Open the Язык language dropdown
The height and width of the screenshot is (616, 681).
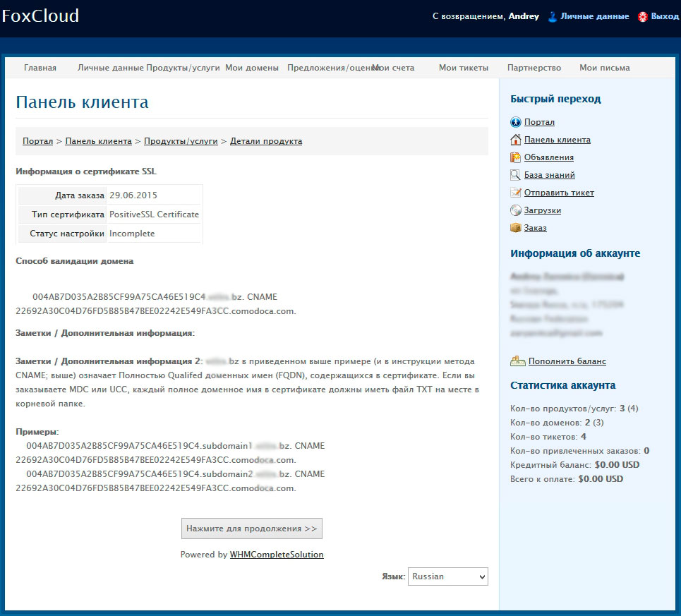tap(448, 576)
